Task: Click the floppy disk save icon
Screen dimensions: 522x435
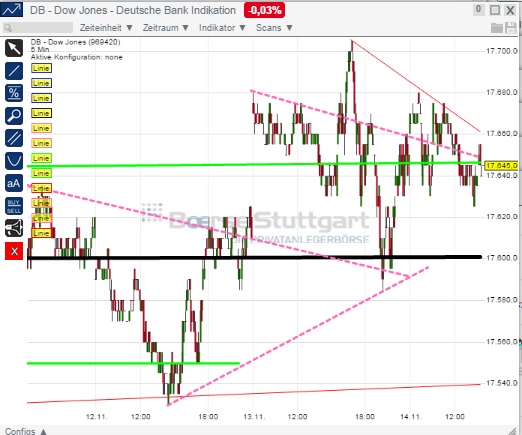Action: pos(511,28)
